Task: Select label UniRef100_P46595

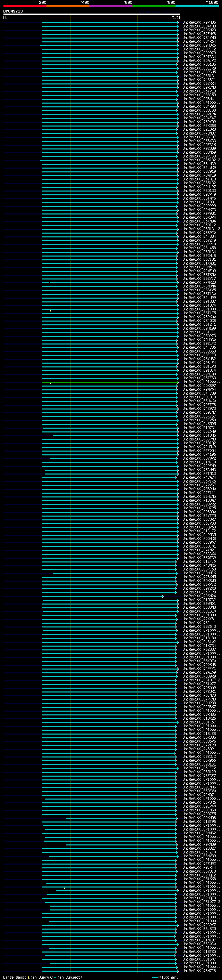Action: 199,424
